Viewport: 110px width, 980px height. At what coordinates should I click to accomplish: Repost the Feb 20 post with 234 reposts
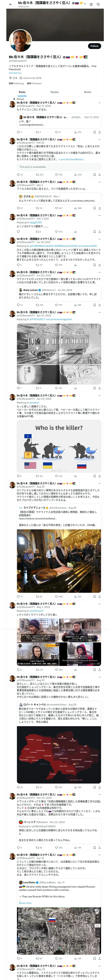click(x=39, y=175)
